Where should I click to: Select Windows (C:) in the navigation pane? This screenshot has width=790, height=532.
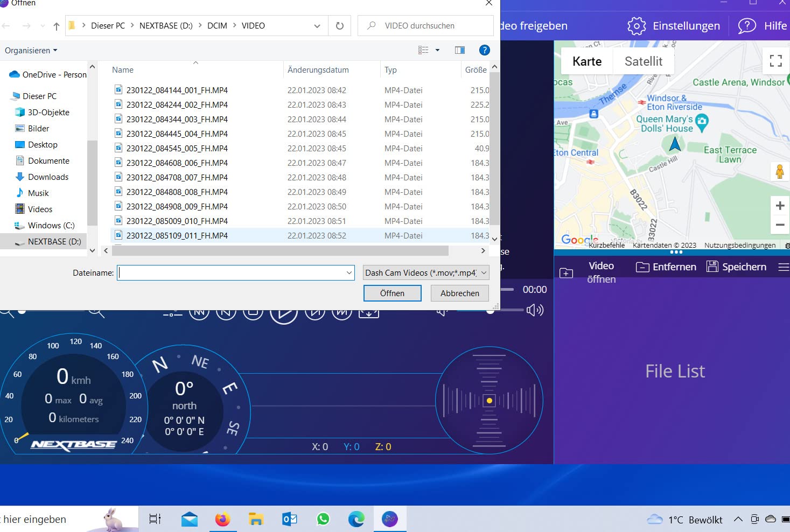pyautogui.click(x=51, y=226)
